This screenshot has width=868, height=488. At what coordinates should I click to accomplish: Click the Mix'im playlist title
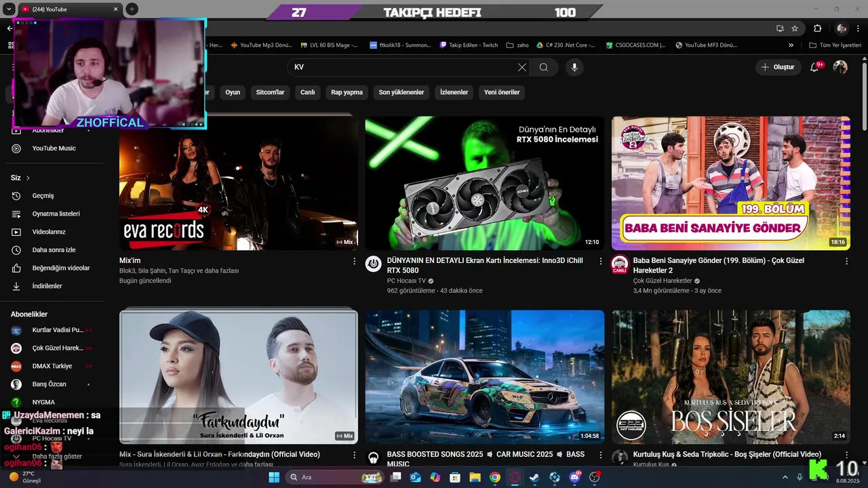click(130, 260)
